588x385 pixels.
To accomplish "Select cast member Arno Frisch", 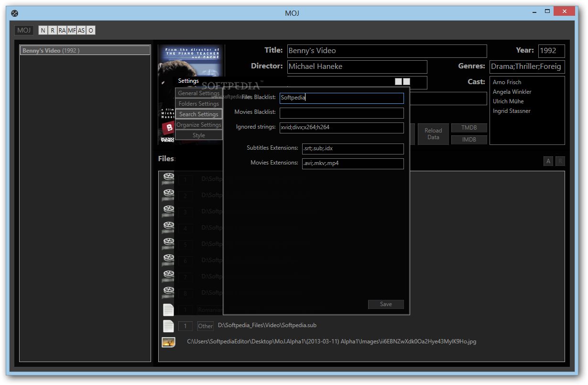I will tap(507, 82).
